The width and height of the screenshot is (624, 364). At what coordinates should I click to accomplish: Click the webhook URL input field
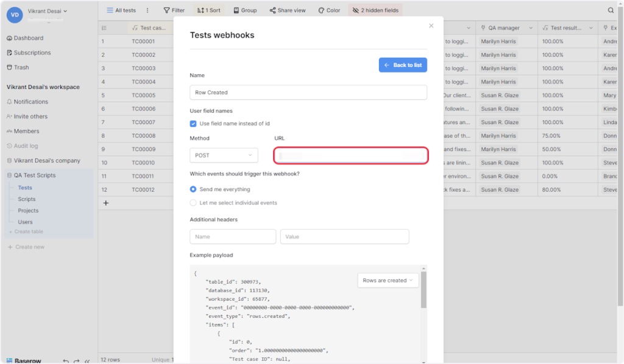coord(350,155)
